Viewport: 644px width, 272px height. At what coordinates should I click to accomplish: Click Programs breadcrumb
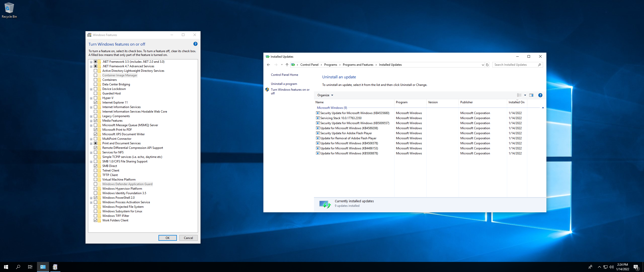pos(331,65)
